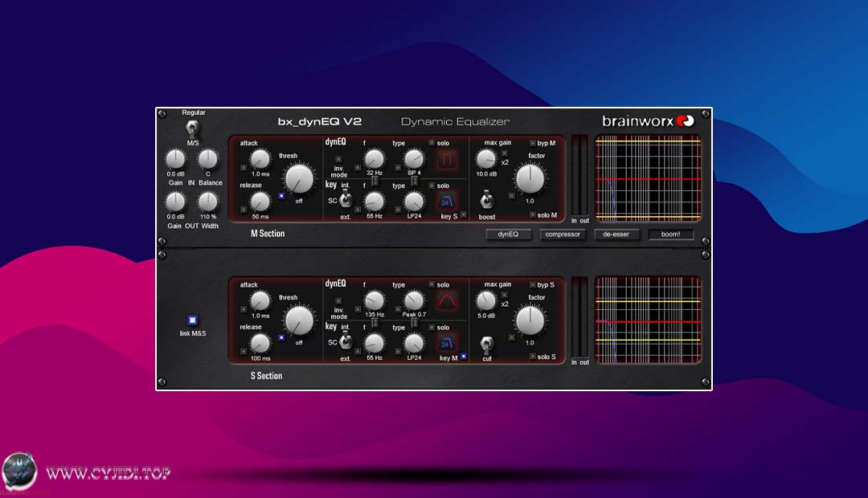Click the S section type knob Peak 0.7
The height and width of the screenshot is (498, 868).
[414, 301]
